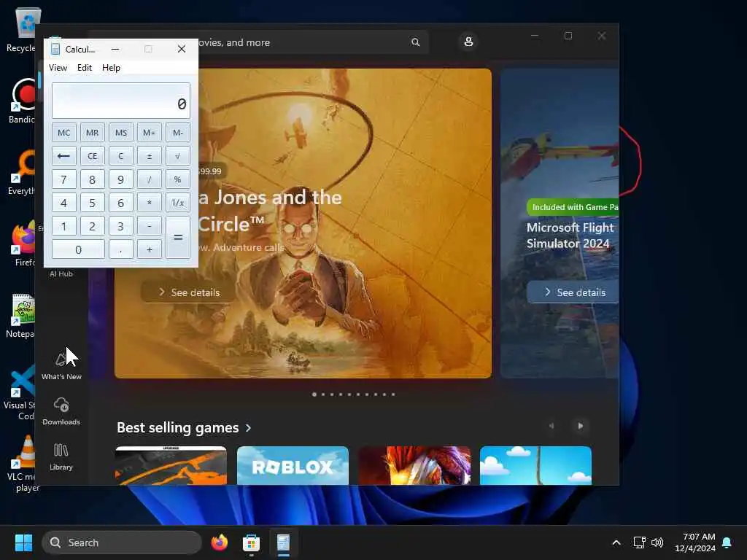Click the reciprocal 1/x key
The width and height of the screenshot is (747, 560).
[178, 203]
